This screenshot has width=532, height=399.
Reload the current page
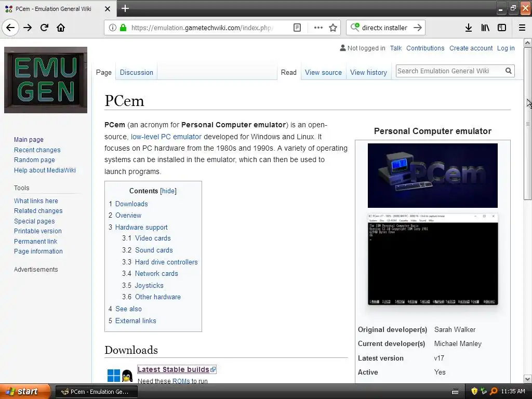click(x=44, y=28)
